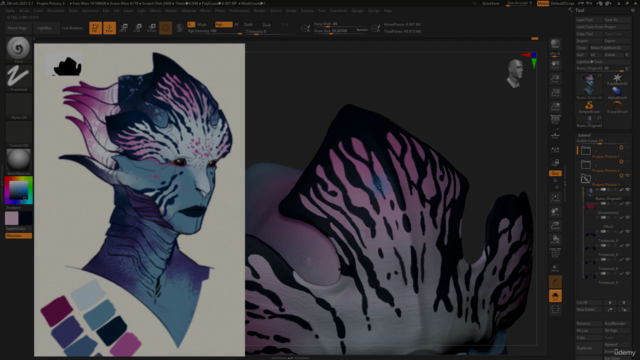Image resolution: width=640 pixels, height=360 pixels.
Task: Activate Edit mode button
Action: [95, 28]
